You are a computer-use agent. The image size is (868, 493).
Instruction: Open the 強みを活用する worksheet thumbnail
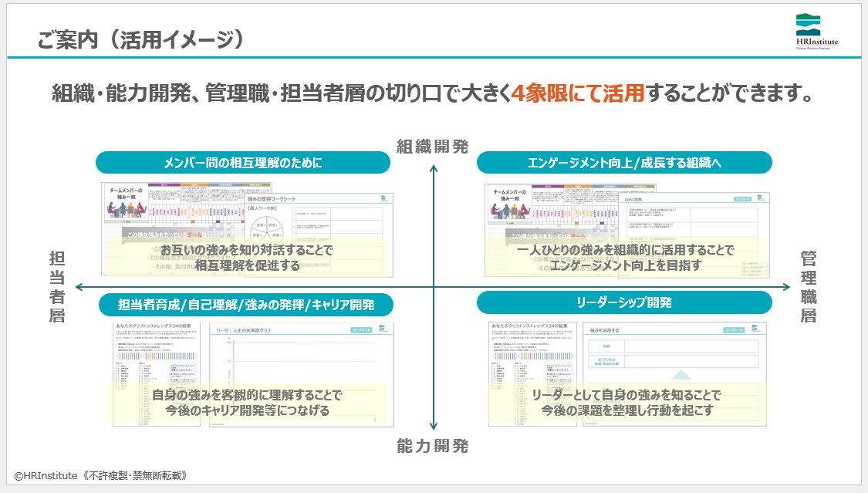click(x=675, y=374)
